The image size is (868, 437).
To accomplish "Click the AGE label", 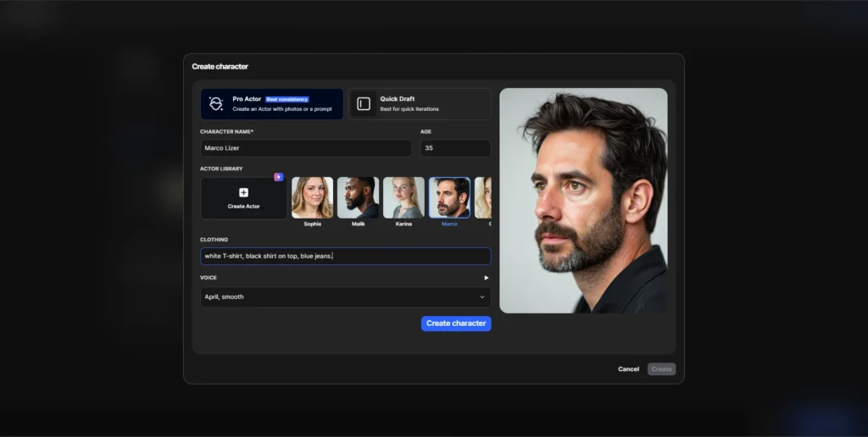I will (x=426, y=131).
